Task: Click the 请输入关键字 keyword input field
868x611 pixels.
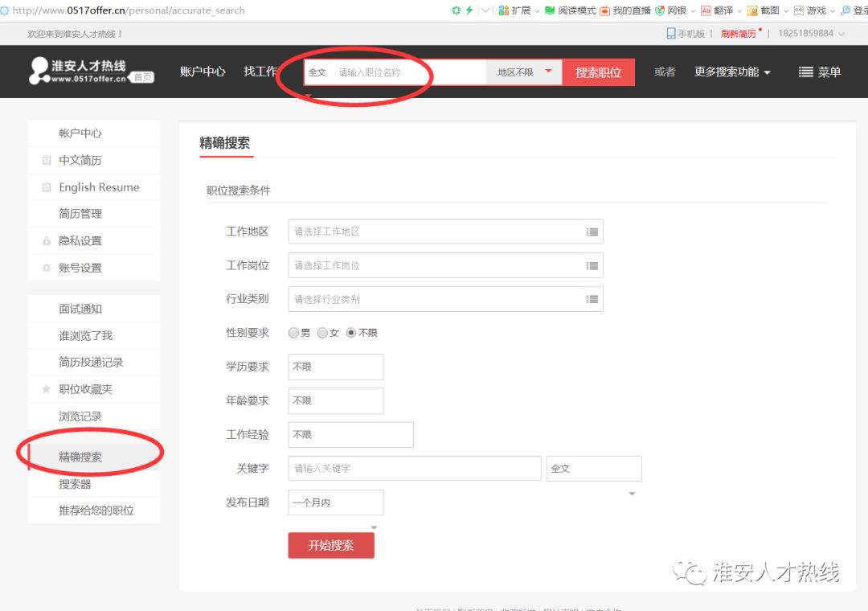Action: 414,468
